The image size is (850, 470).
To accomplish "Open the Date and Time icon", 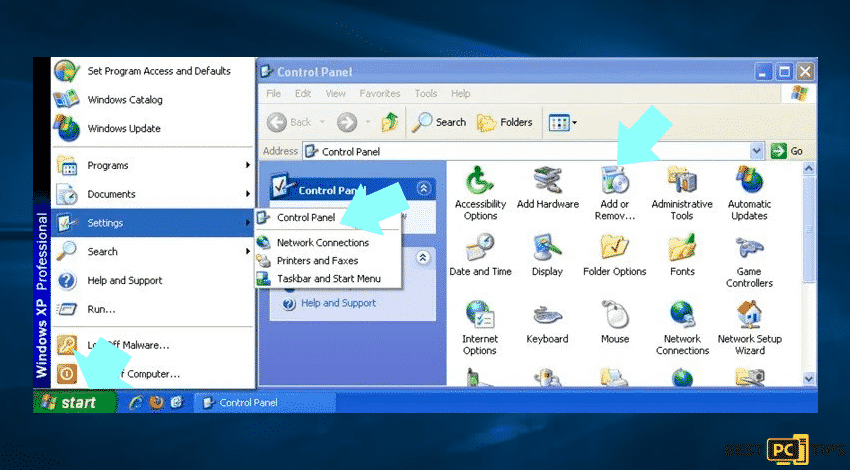I will tap(480, 255).
